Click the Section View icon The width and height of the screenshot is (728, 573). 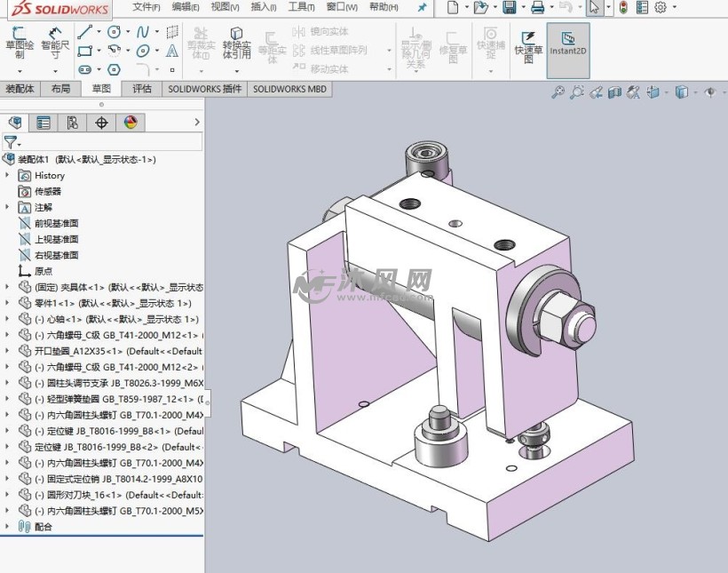(x=614, y=92)
